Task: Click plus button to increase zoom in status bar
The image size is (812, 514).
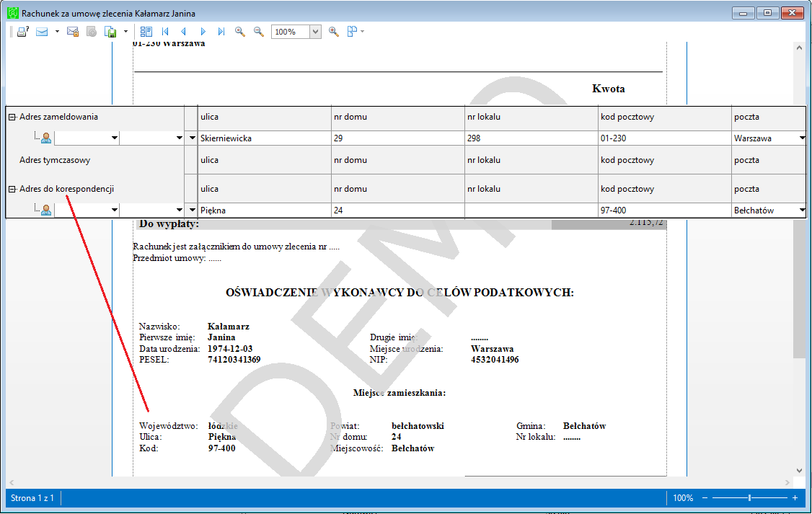Action: 795,498
